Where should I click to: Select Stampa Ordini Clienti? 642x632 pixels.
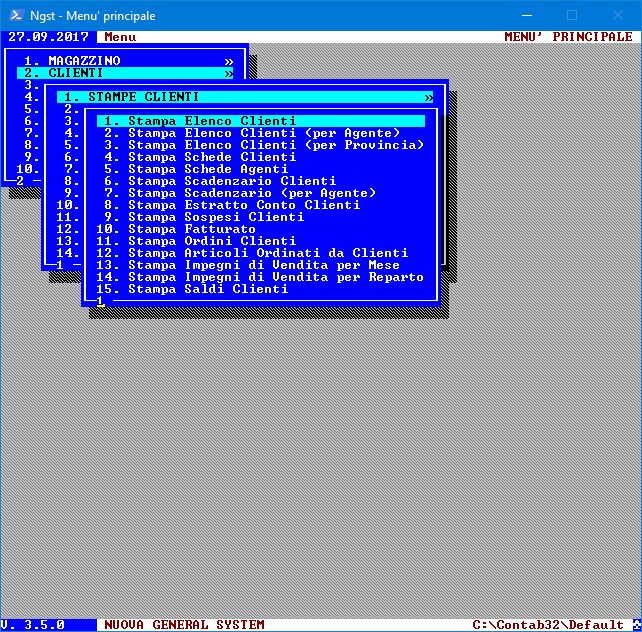pyautogui.click(x=210, y=241)
